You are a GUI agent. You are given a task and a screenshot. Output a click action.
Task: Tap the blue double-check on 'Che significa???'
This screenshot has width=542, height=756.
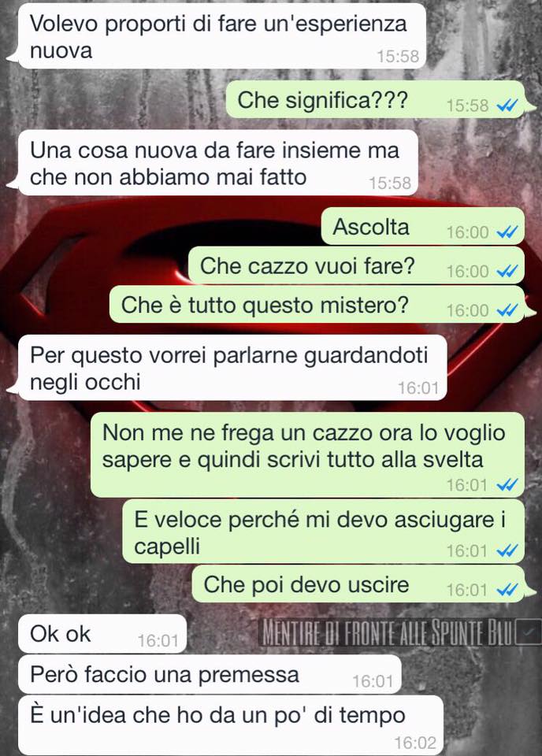point(507,105)
